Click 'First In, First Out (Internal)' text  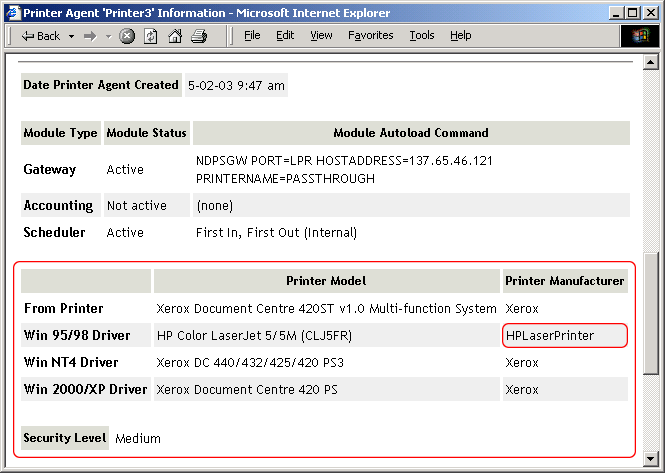(276, 233)
